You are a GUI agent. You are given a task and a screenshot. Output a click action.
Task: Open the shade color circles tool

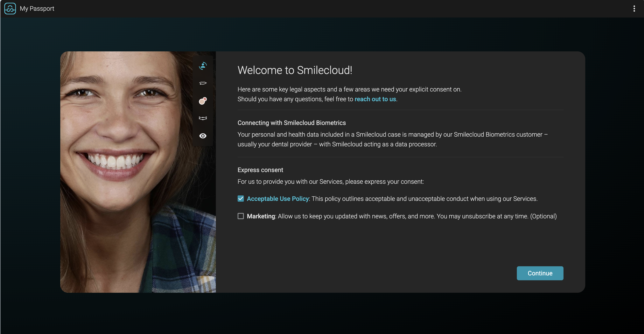(x=203, y=101)
